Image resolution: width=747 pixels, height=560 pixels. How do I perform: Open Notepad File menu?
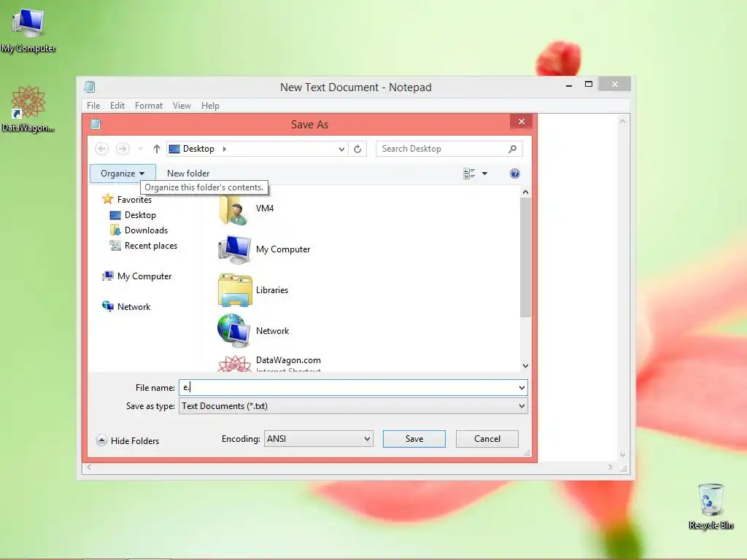click(93, 106)
